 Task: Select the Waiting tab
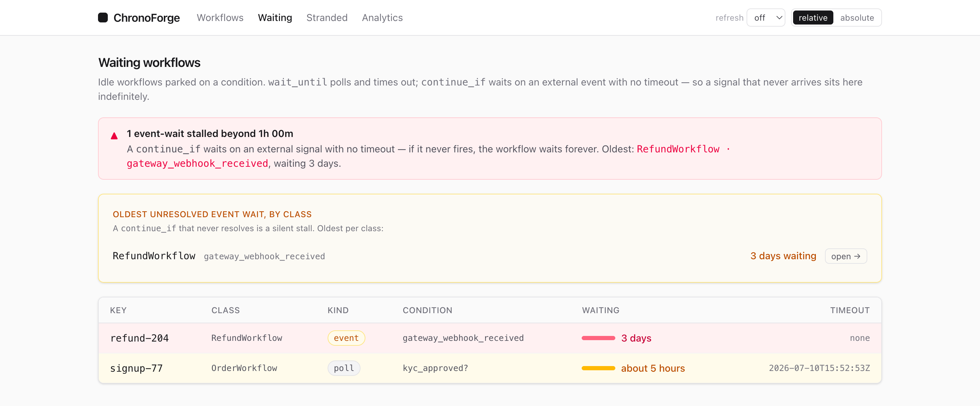click(275, 18)
